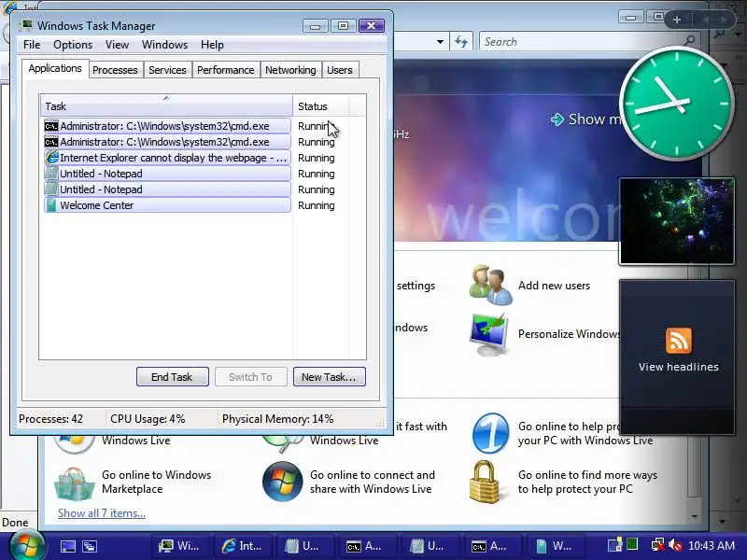This screenshot has height=560, width=747.
Task: Sort tasks by the Status column header
Action: 321,106
